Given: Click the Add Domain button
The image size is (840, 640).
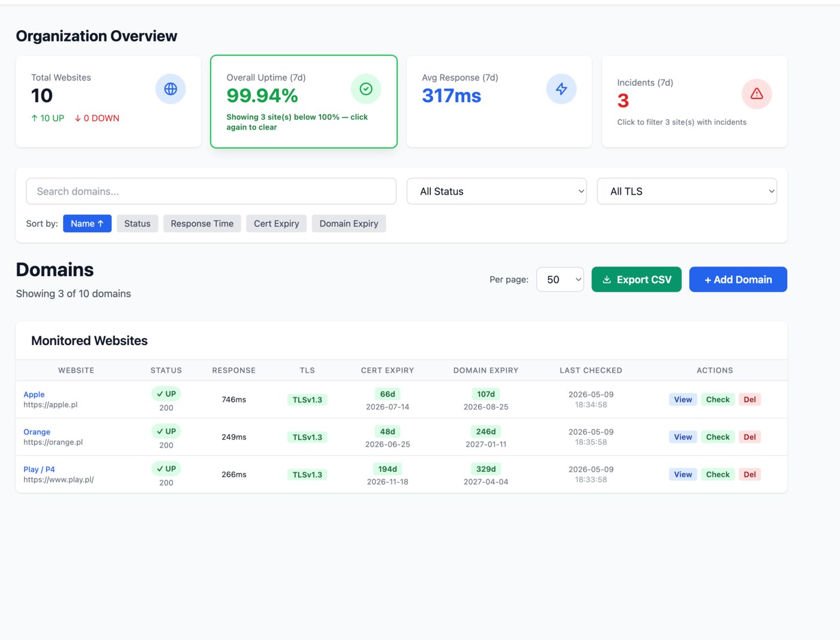Looking at the screenshot, I should (738, 279).
